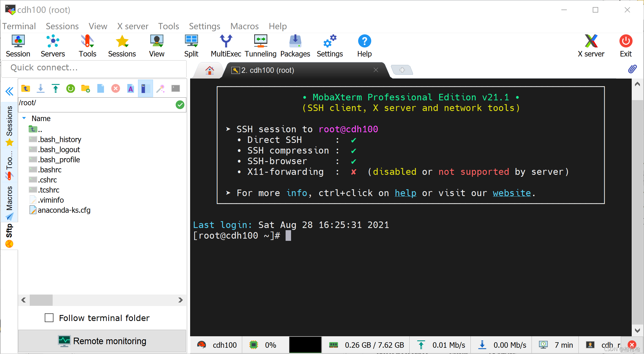The height and width of the screenshot is (354, 644).
Task: Open a new tab with plus button
Action: click(402, 70)
